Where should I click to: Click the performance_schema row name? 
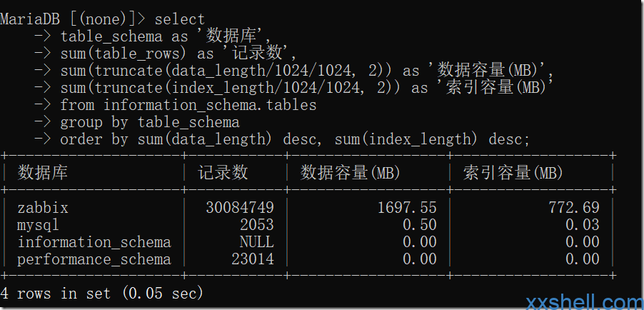pos(94,259)
